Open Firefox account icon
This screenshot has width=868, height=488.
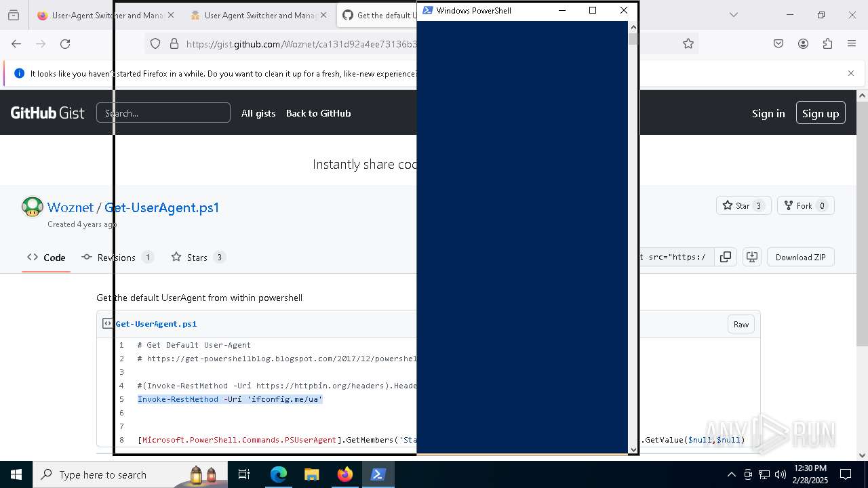click(x=803, y=43)
